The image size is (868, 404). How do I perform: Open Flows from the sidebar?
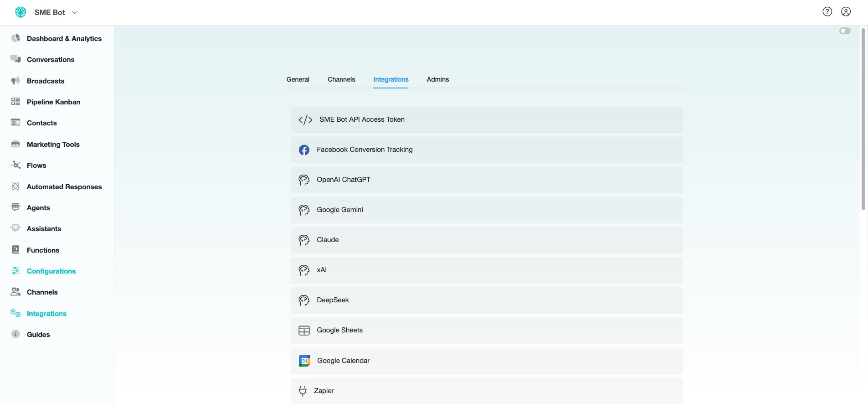click(x=36, y=166)
